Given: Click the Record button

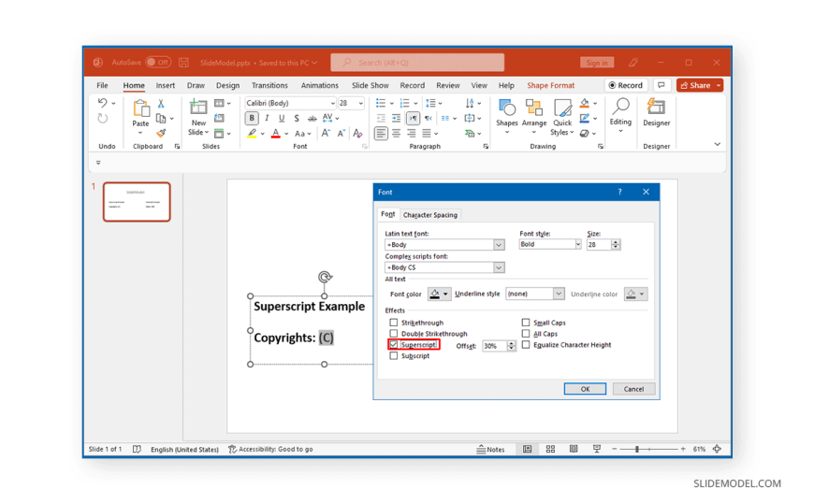Looking at the screenshot, I should pos(626,85).
